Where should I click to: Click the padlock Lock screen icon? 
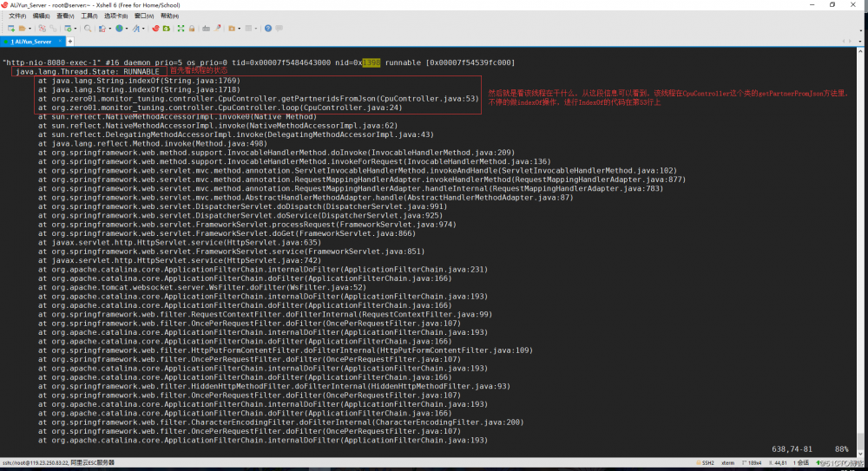point(192,29)
